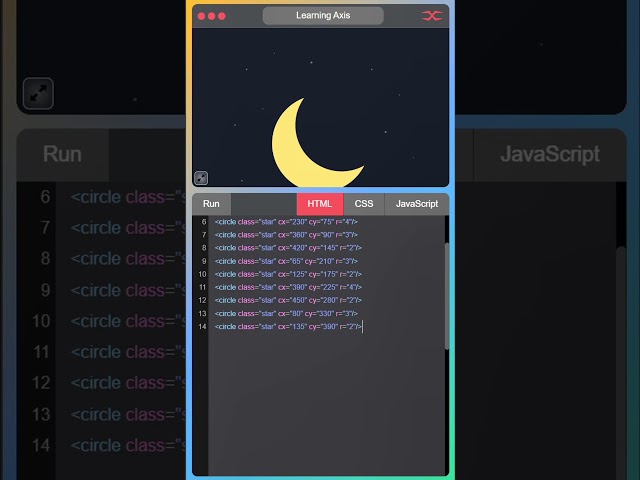Click the Run button in the editor

point(211,204)
